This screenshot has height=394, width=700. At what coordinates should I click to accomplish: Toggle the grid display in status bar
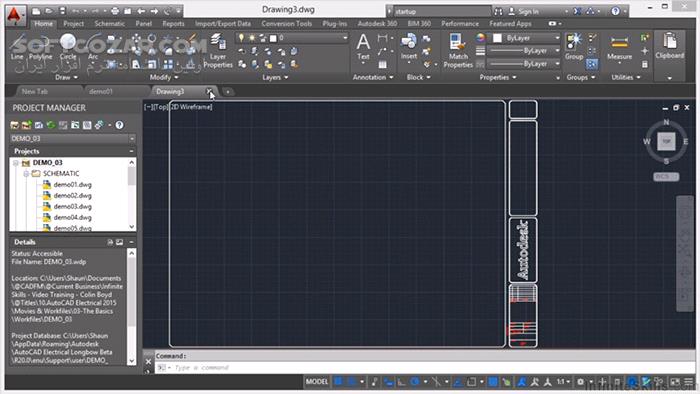tap(338, 382)
